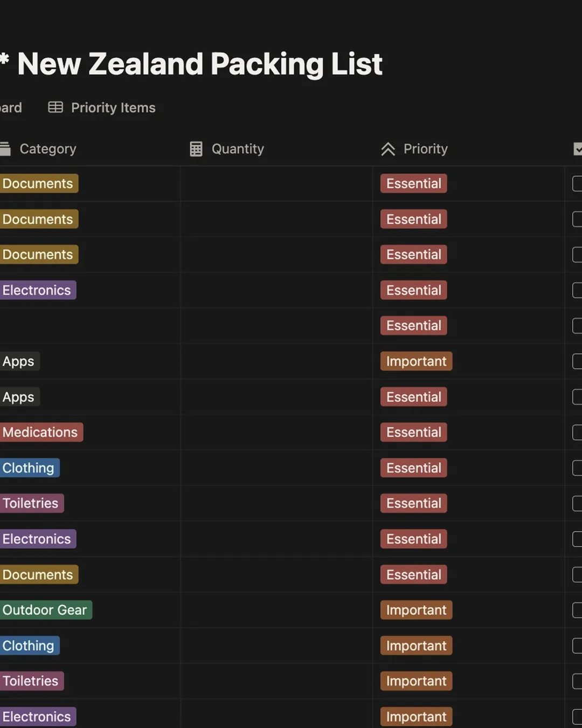
Task: Check the box in the row with no category
Action: click(x=577, y=326)
